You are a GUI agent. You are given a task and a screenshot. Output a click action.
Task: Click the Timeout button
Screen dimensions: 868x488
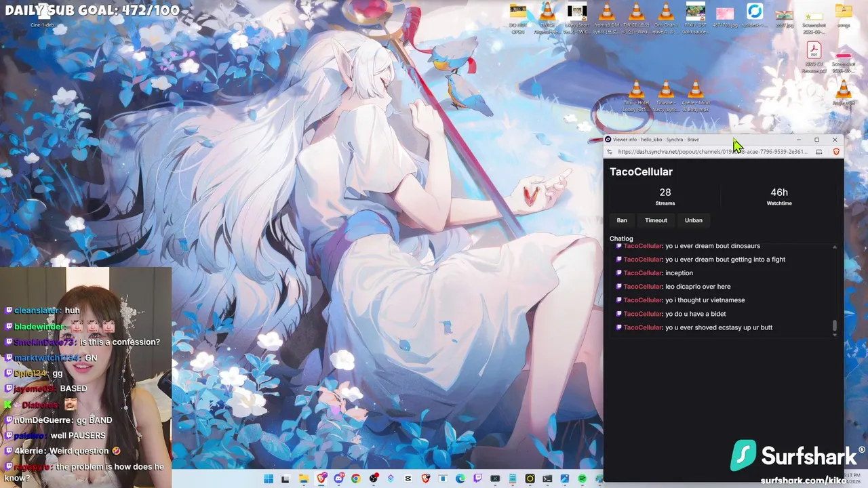coord(656,220)
